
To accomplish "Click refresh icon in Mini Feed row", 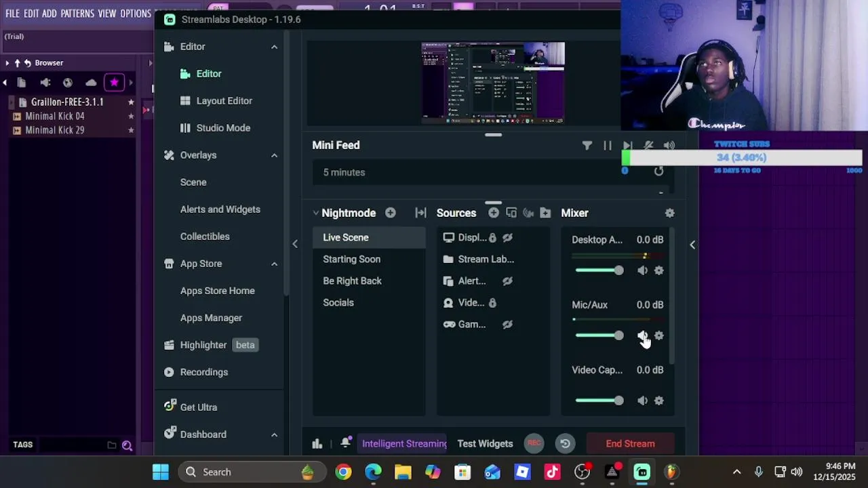I will point(658,171).
